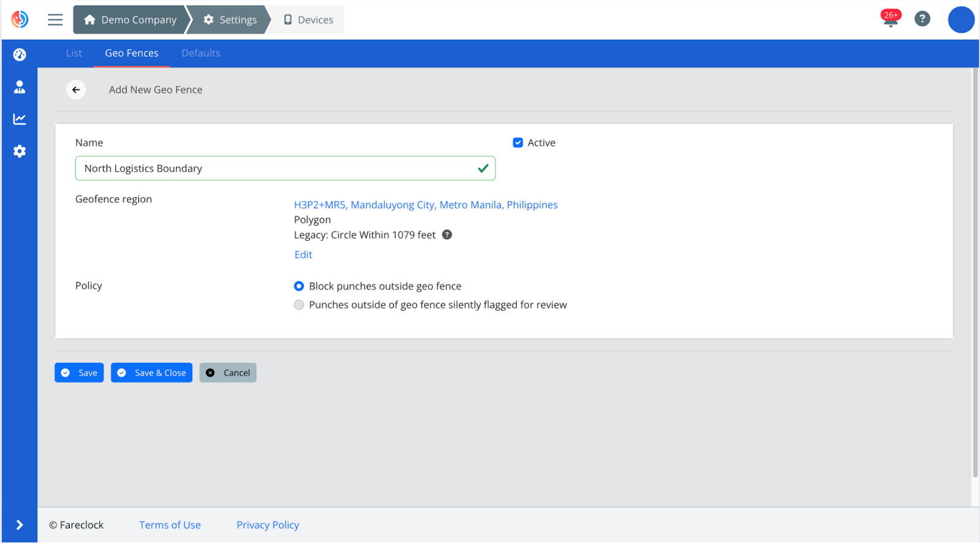Select punches silently flagged for review option

pyautogui.click(x=299, y=305)
